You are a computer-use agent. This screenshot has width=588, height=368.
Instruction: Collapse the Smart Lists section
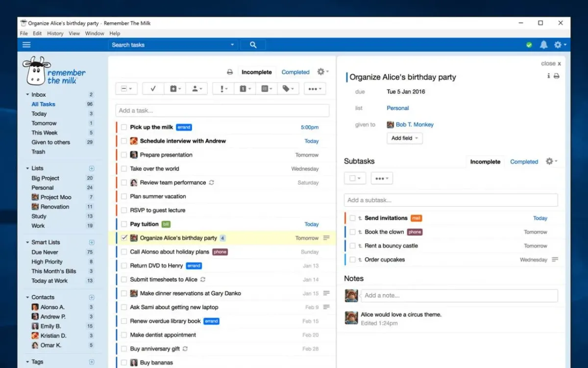click(27, 242)
